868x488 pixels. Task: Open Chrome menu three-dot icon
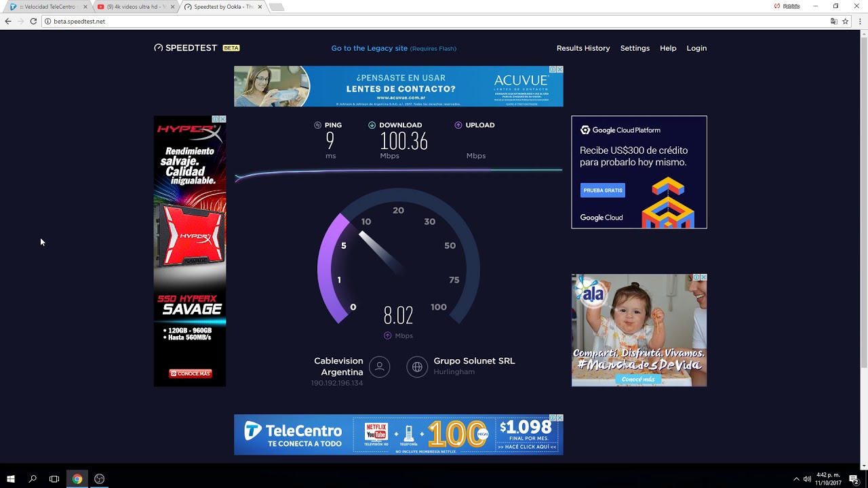861,21
